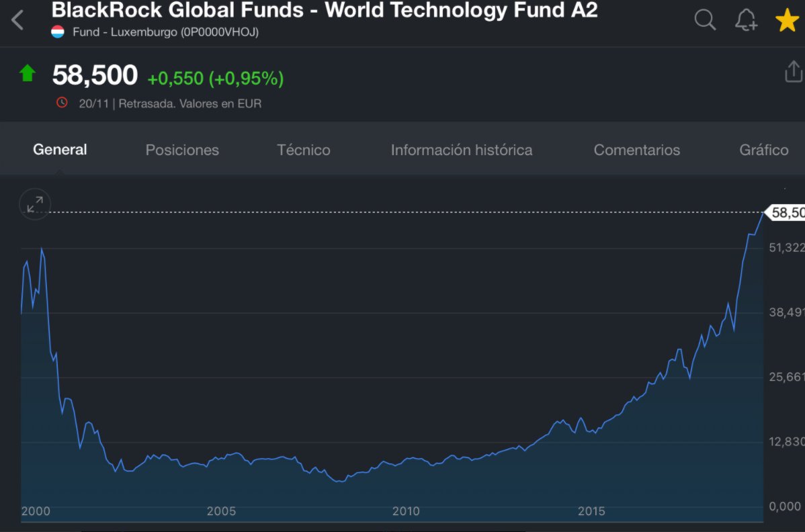Click the 2015 label on chart axis

tap(591, 511)
